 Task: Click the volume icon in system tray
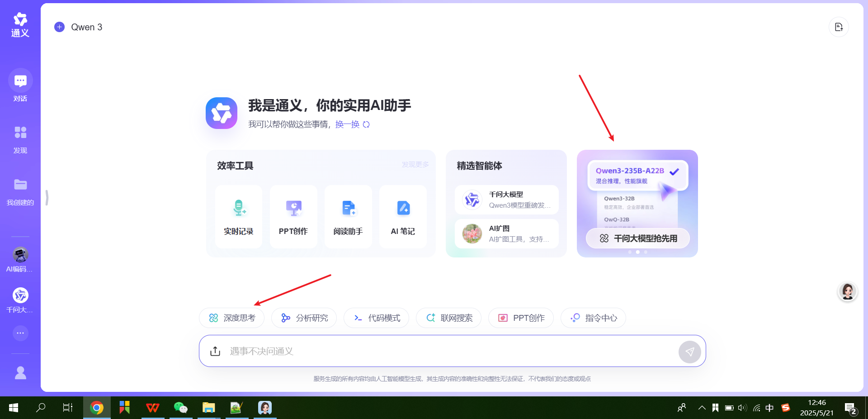pos(742,408)
